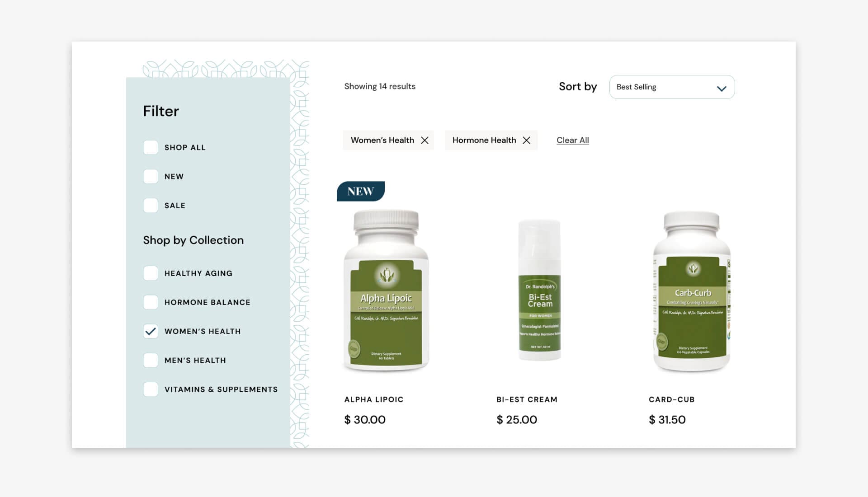Open the Bi-Est Cream product image
This screenshot has height=497, width=868.
click(x=539, y=290)
